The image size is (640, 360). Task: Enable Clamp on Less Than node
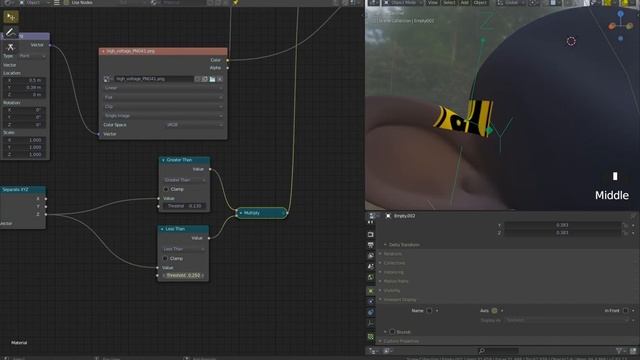click(165, 258)
